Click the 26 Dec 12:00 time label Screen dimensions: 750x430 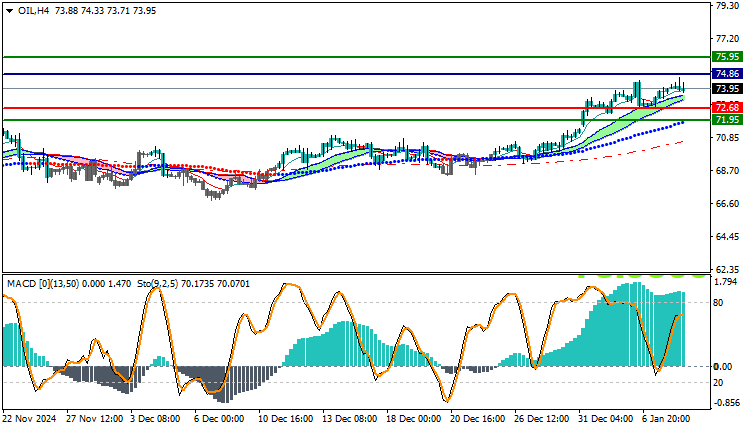coord(541,419)
